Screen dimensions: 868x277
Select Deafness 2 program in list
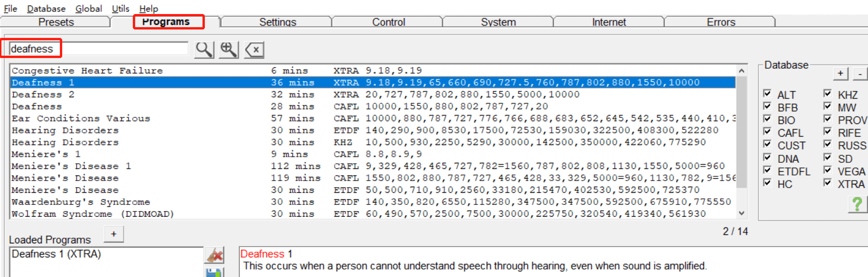point(373,95)
